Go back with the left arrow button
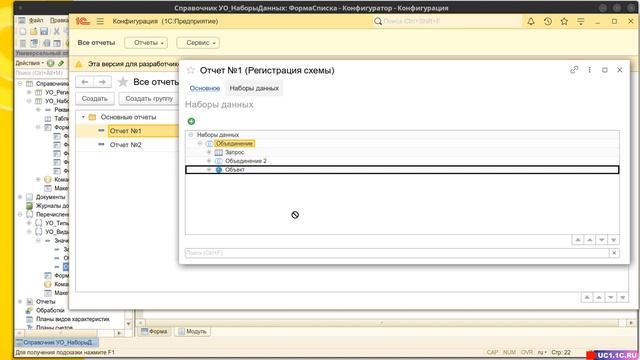This screenshot has height=360, width=640. (84, 82)
